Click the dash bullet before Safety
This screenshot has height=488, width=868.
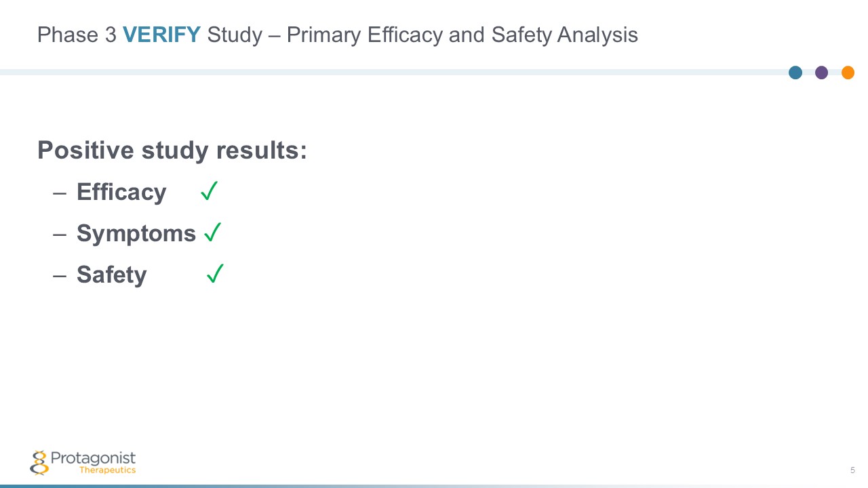pyautogui.click(x=60, y=275)
